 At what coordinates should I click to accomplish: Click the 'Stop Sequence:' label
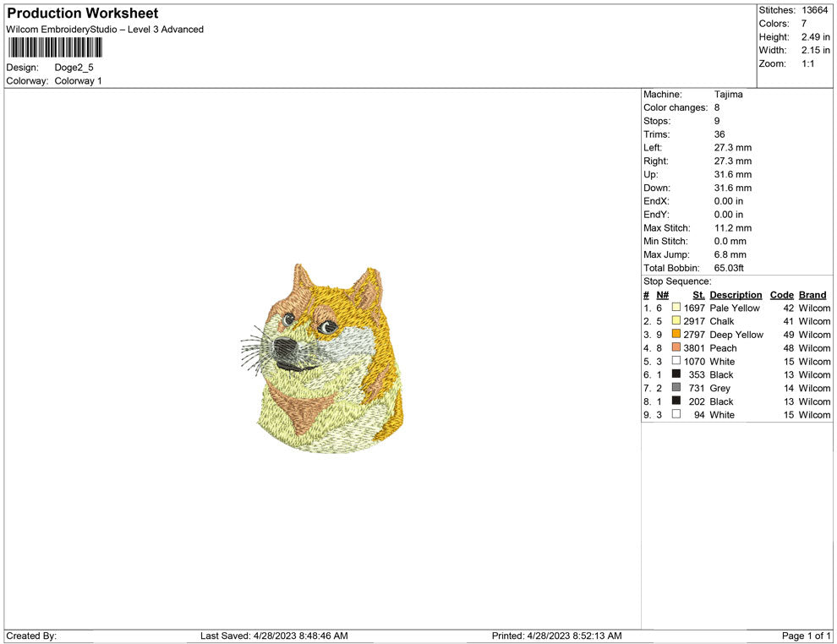coord(677,281)
